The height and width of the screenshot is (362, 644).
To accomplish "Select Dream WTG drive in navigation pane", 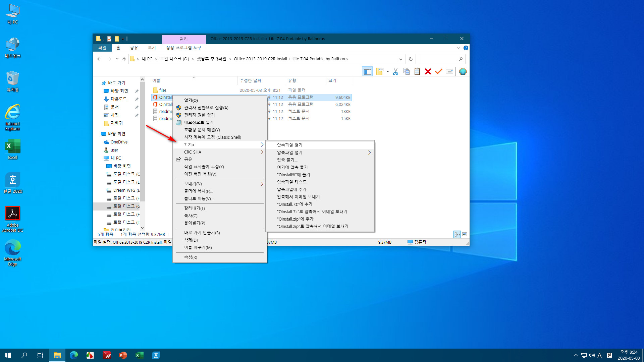I will coord(123,190).
